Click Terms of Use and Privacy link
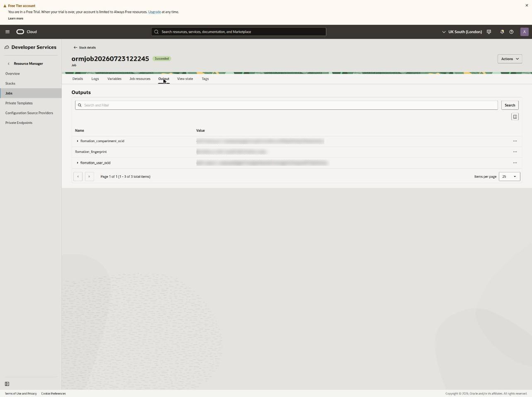The image size is (532, 397). (x=21, y=394)
